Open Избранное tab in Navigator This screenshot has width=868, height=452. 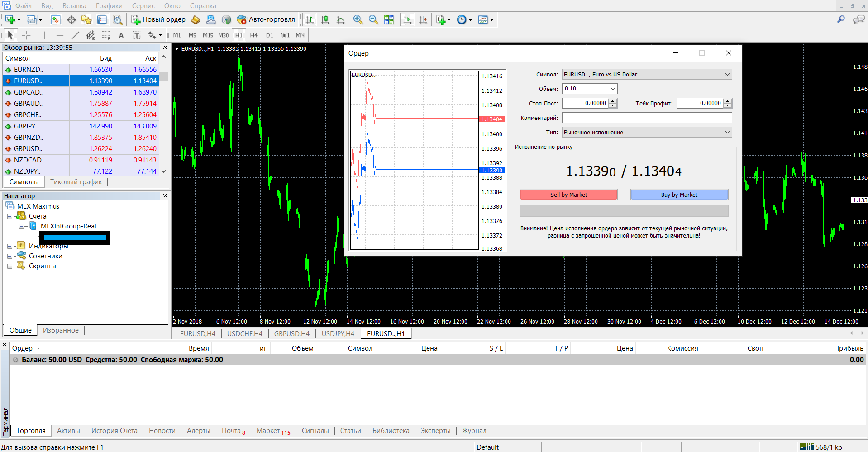click(61, 330)
